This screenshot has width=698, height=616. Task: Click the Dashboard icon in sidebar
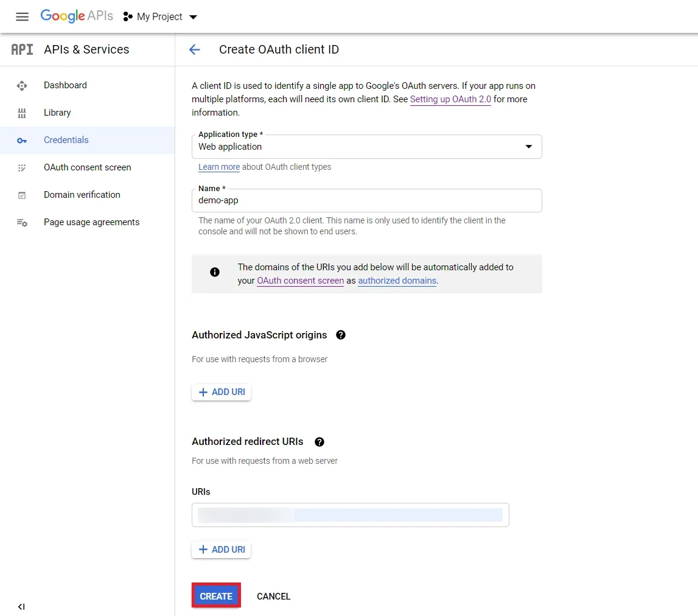pyautogui.click(x=22, y=85)
